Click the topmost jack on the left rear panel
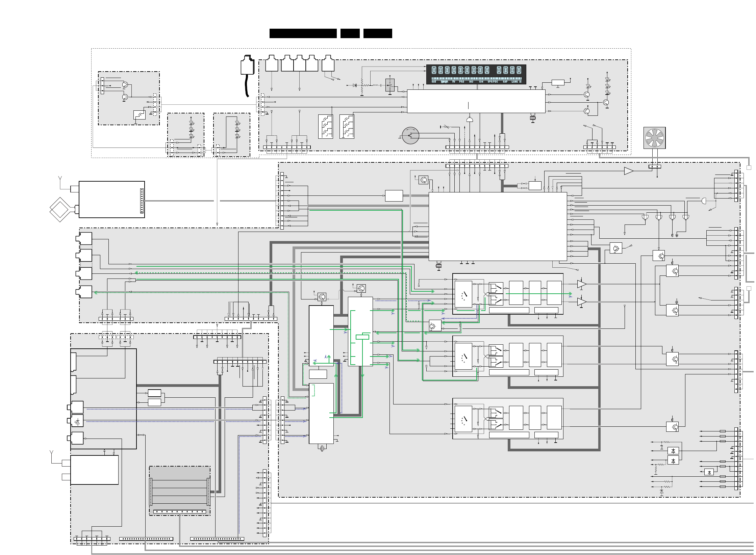 (x=84, y=239)
